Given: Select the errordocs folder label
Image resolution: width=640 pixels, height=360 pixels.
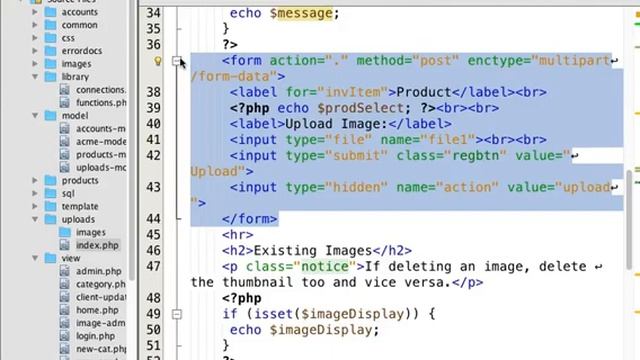Looking at the screenshot, I should click(82, 51).
